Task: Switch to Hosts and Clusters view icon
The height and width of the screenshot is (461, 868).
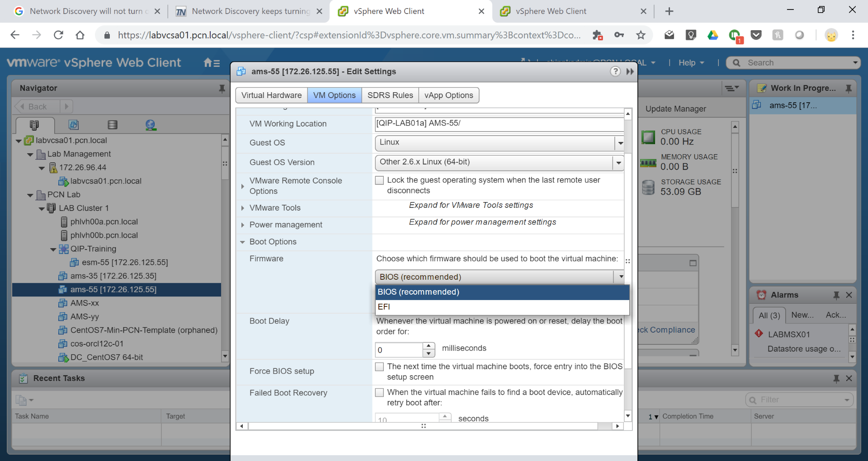Action: 34,125
